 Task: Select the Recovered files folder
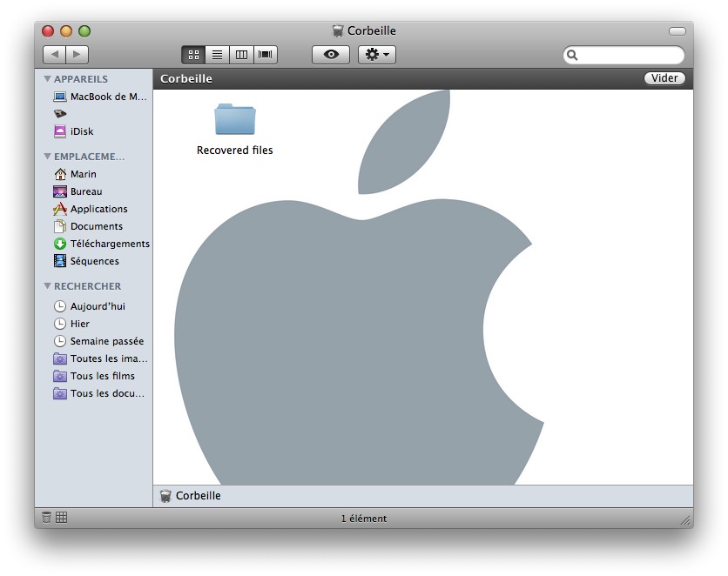(x=235, y=130)
